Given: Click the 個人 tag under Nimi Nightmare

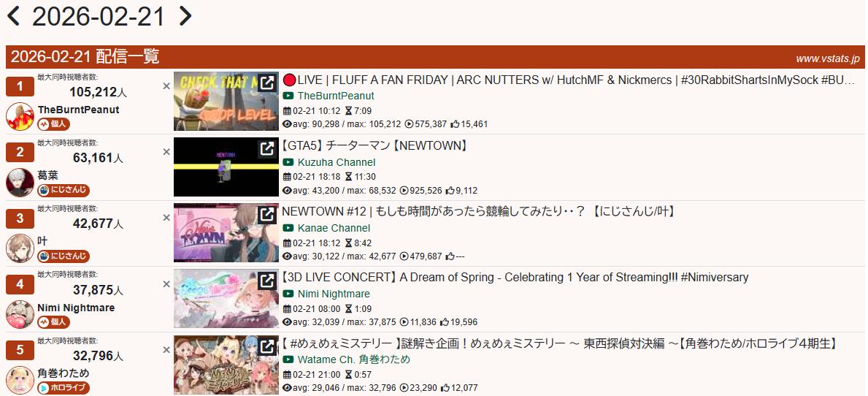Looking at the screenshot, I should coord(54,322).
